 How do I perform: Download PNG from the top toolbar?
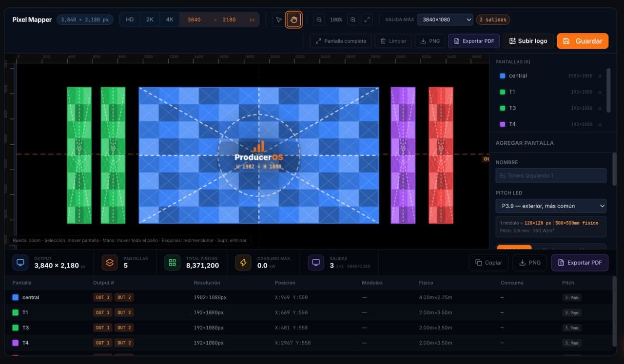point(430,41)
